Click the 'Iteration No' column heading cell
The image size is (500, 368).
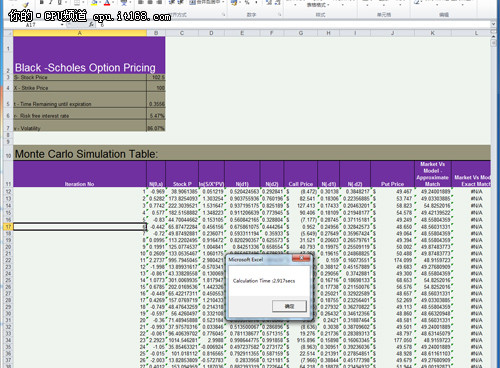[x=80, y=174]
